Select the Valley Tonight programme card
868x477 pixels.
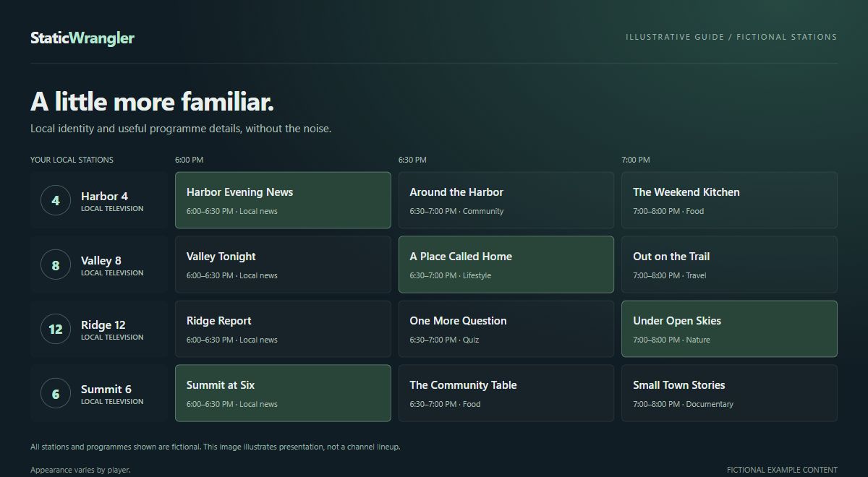283,265
